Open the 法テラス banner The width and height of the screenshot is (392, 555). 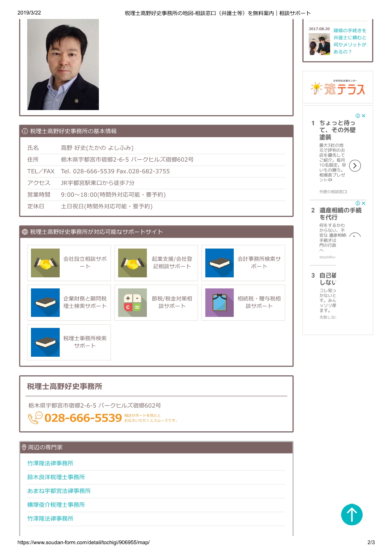coord(338,88)
